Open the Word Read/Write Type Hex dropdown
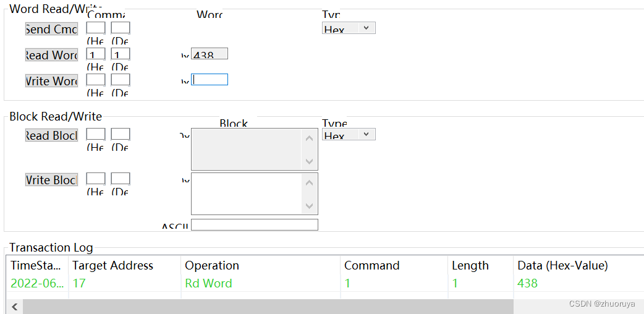 click(x=349, y=28)
